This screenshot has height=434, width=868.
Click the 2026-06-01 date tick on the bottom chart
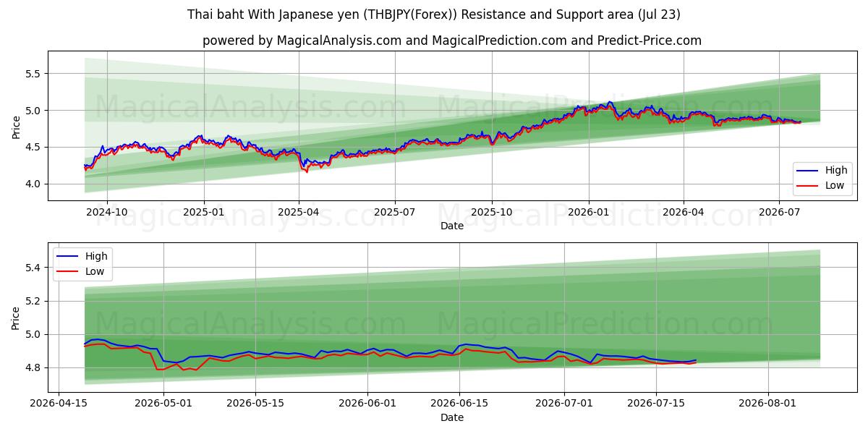click(x=367, y=404)
